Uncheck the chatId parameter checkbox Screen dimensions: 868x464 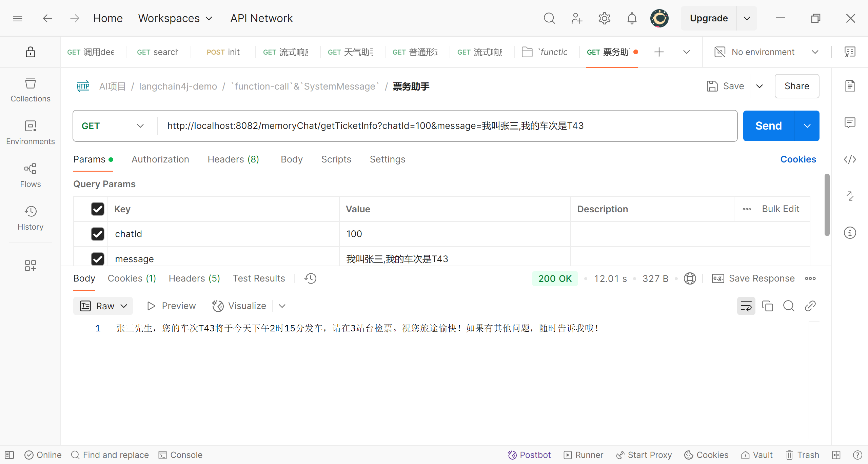pyautogui.click(x=98, y=234)
